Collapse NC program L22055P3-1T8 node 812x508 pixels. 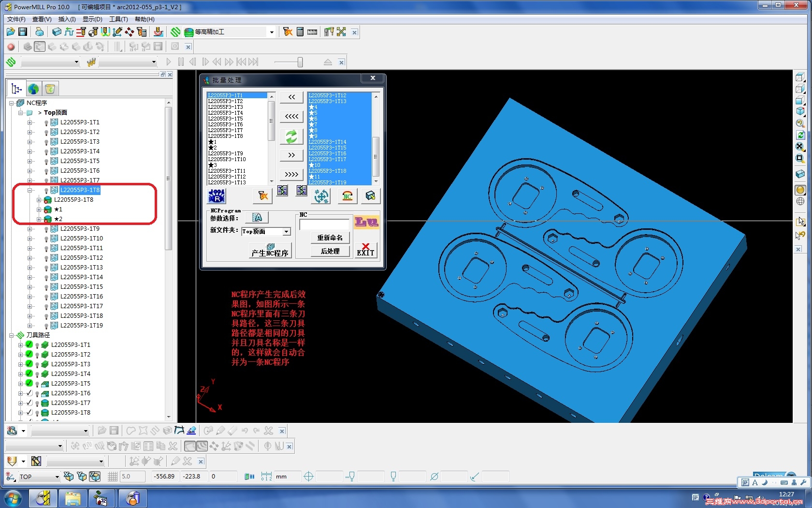(x=30, y=190)
